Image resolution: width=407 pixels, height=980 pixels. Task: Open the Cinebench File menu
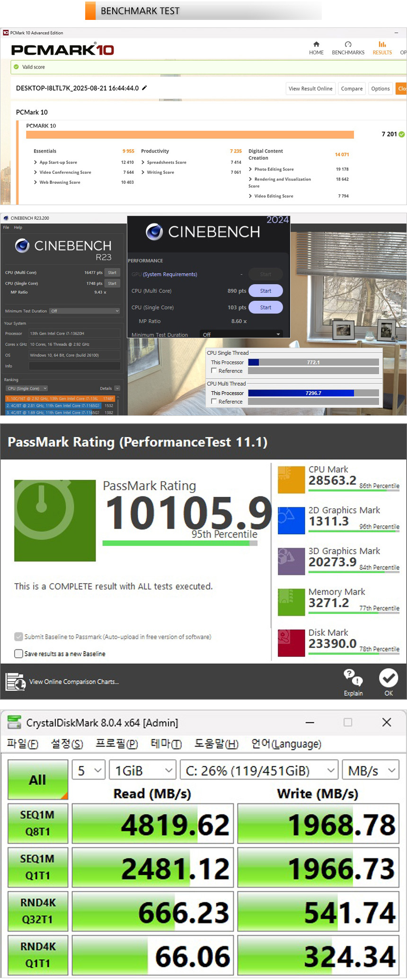(6, 227)
